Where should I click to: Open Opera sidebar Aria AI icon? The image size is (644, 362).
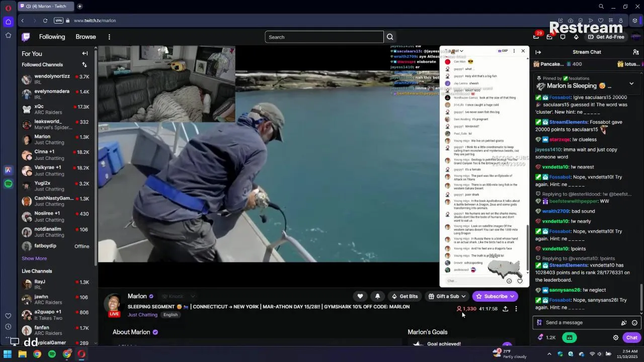(8, 170)
